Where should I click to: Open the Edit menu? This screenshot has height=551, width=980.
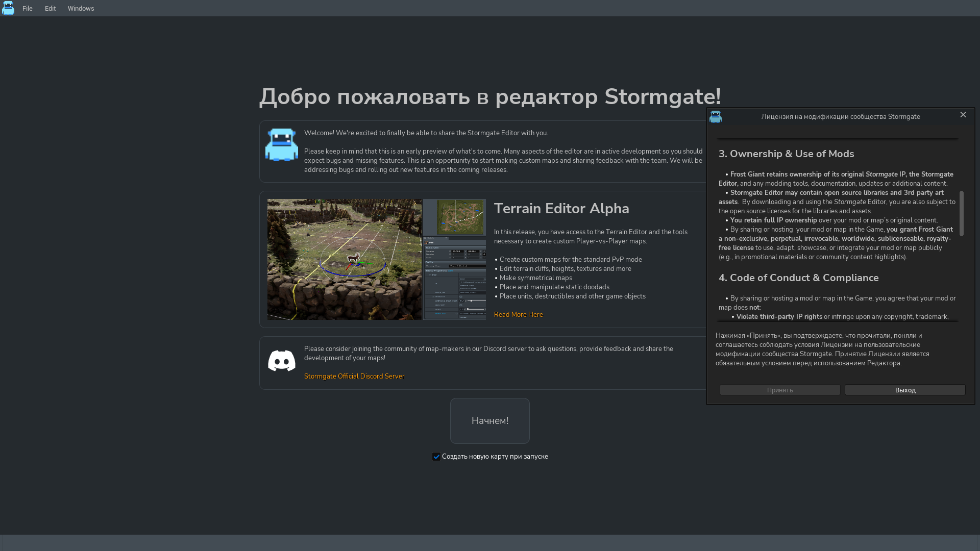point(50,9)
